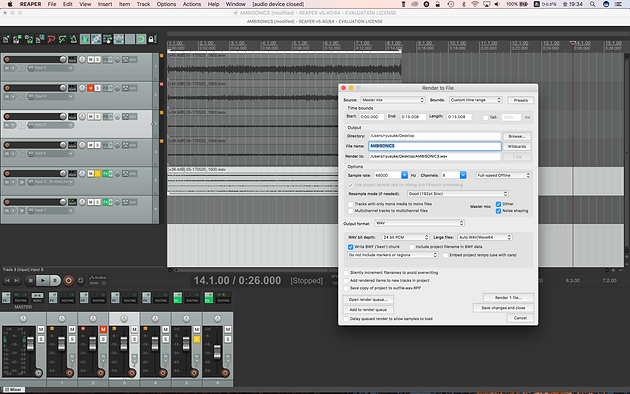The height and width of the screenshot is (394, 630).
Task: Click the transport Play button
Action: coord(43,280)
